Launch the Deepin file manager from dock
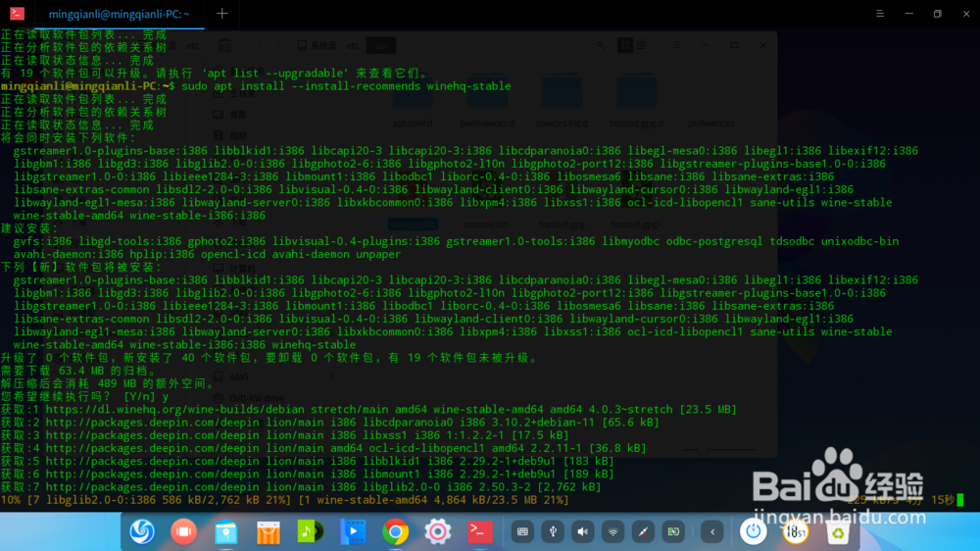The width and height of the screenshot is (980, 551). click(226, 531)
